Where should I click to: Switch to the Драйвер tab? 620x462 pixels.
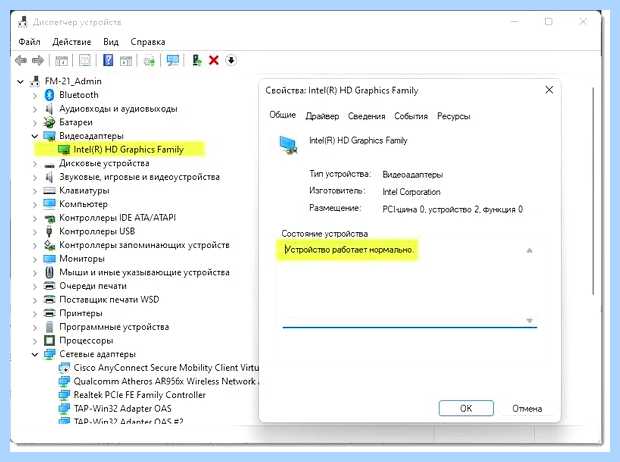click(x=322, y=116)
